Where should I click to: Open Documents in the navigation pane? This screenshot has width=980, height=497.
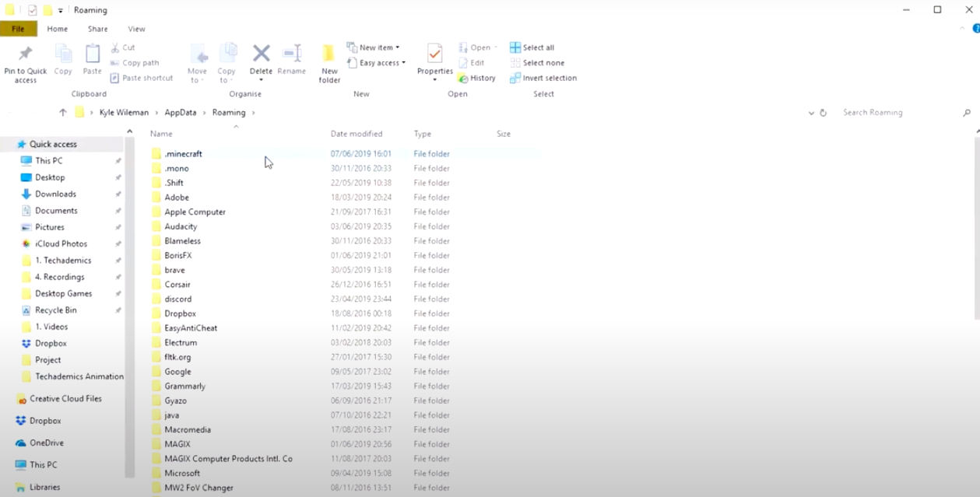tap(56, 210)
